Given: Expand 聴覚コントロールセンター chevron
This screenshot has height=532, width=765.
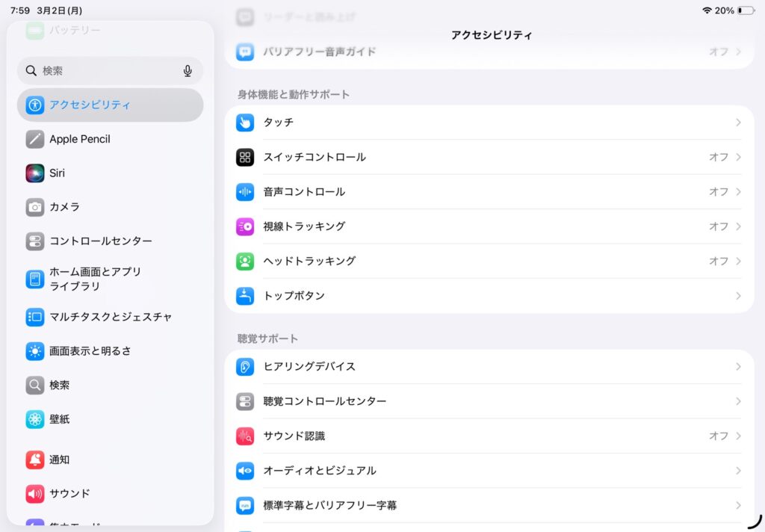Looking at the screenshot, I should click(738, 401).
